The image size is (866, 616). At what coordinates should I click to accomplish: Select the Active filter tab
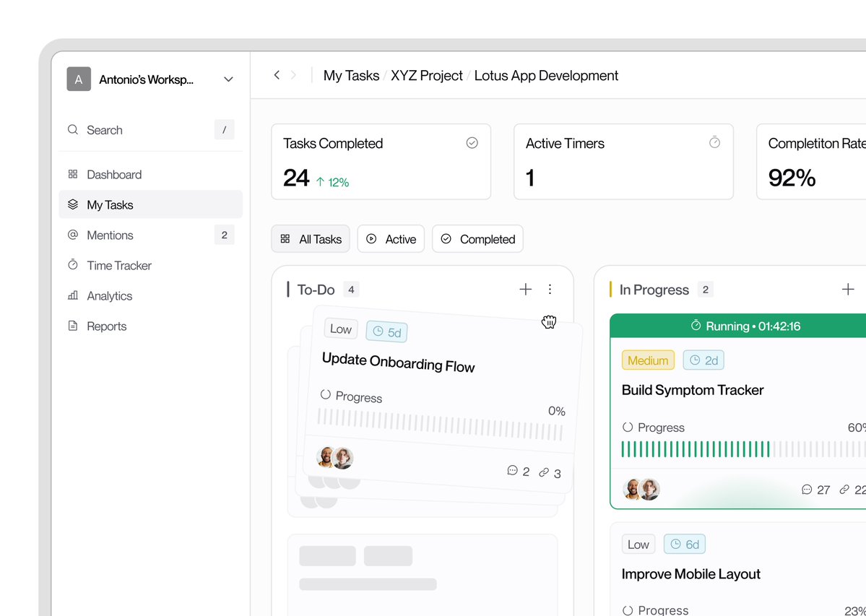coord(391,239)
